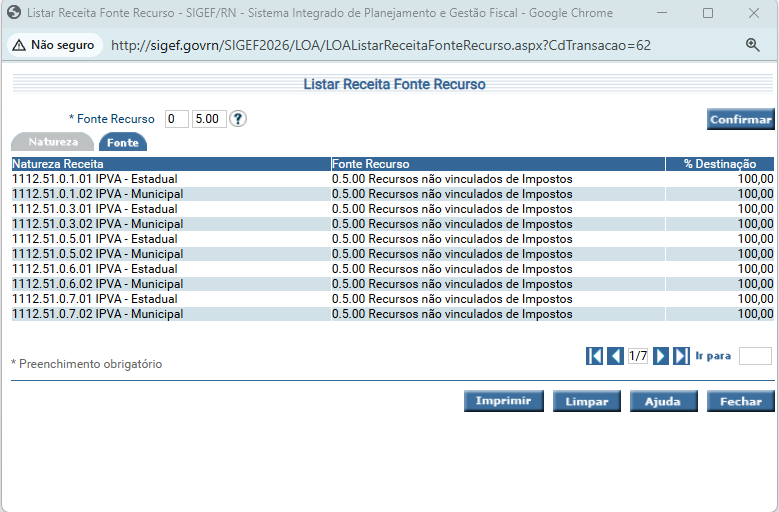779x512 pixels.
Task: Click the page URL in address bar
Action: coord(380,45)
